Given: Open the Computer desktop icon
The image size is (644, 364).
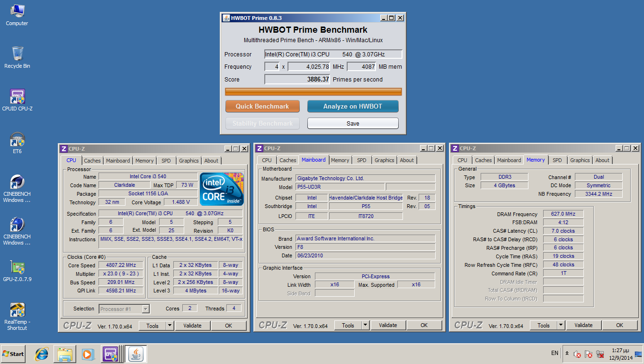Looking at the screenshot, I should 17,15.
